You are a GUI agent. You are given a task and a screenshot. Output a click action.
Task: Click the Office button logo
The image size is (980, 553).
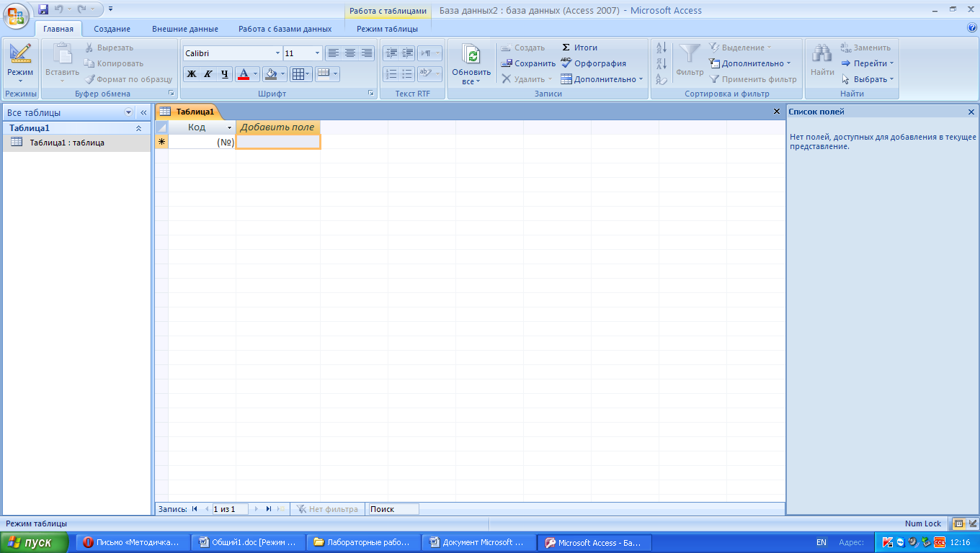(17, 16)
